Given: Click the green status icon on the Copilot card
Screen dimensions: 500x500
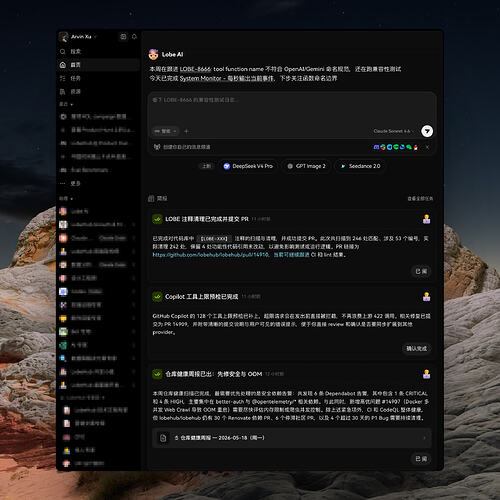Looking at the screenshot, I should [x=157, y=297].
